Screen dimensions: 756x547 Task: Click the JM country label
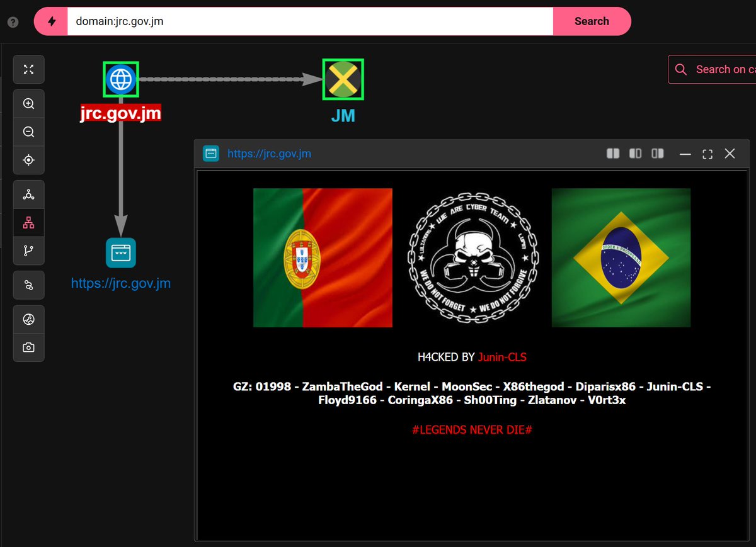[343, 116]
